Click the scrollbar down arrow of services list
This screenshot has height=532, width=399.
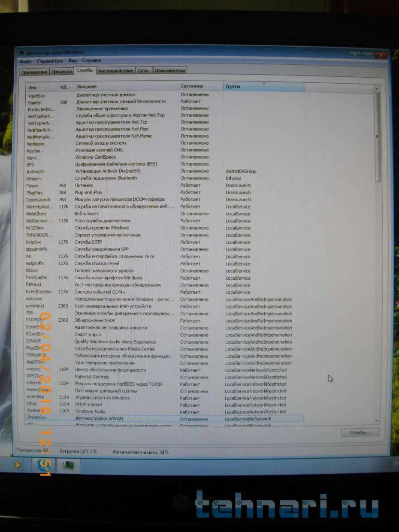(x=376, y=421)
